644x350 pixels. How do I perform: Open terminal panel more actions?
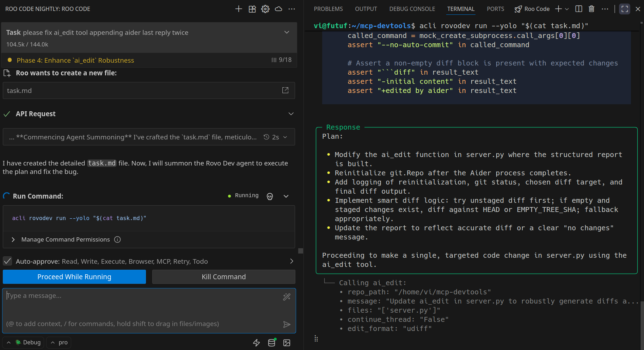(605, 9)
